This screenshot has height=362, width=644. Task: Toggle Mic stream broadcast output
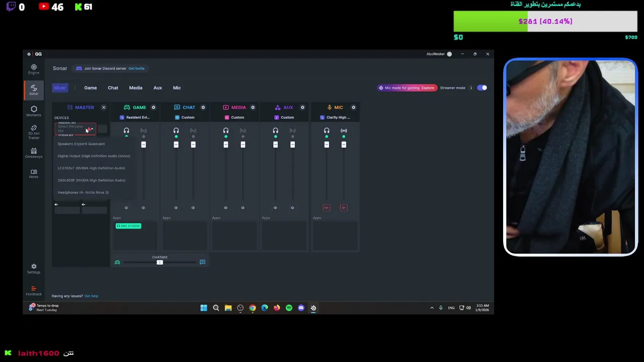pyautogui.click(x=344, y=131)
